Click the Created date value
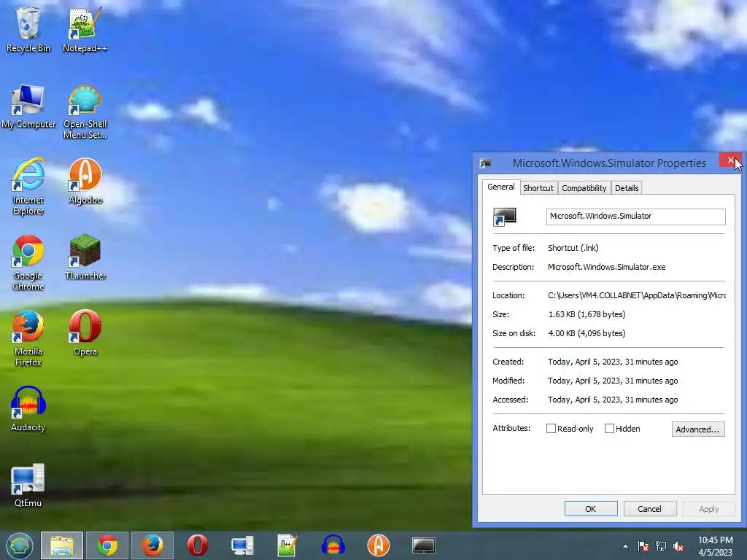The image size is (747, 560). [613, 362]
